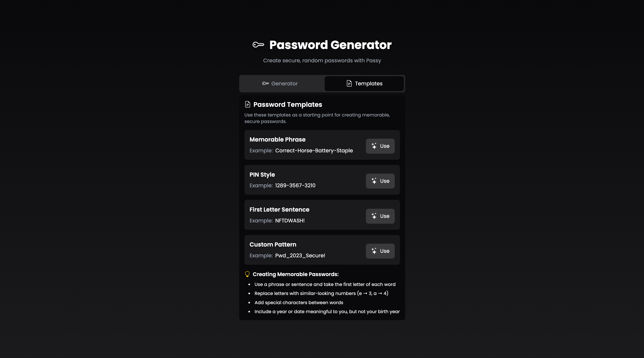644x358 pixels.
Task: Use the Custom Pattern template
Action: click(x=380, y=251)
